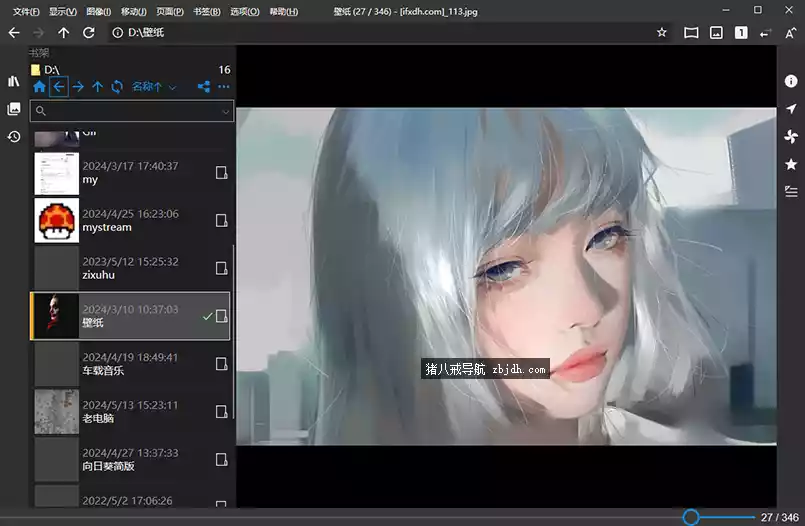Open the image view mode icon

point(716,33)
